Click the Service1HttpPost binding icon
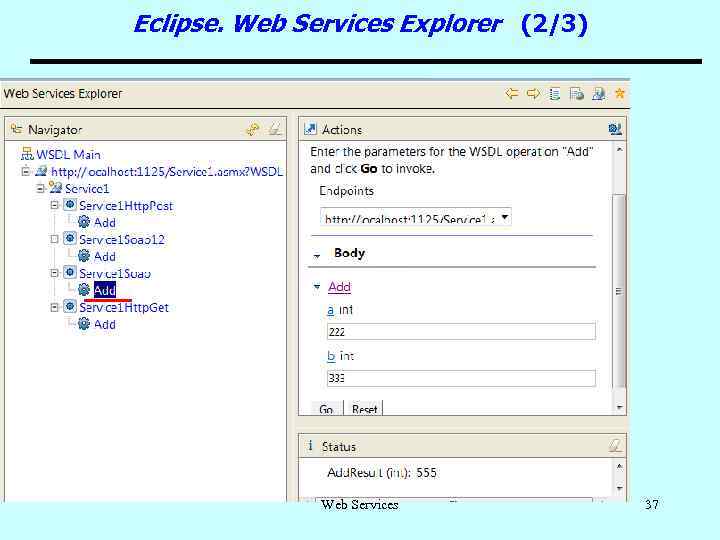720x540 pixels. tap(70, 204)
